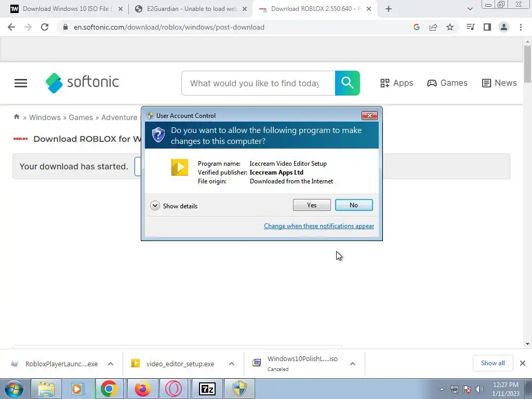Click the network tray icon
532x399 pixels.
pyautogui.click(x=454, y=389)
